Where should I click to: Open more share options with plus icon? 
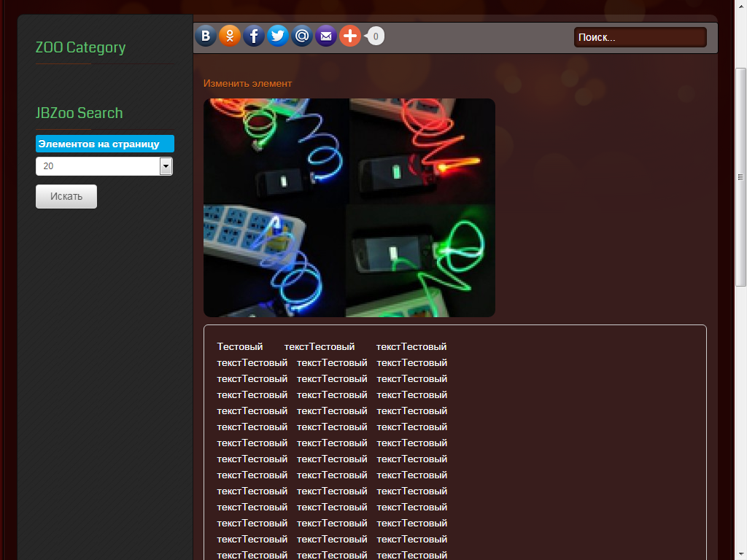(350, 36)
